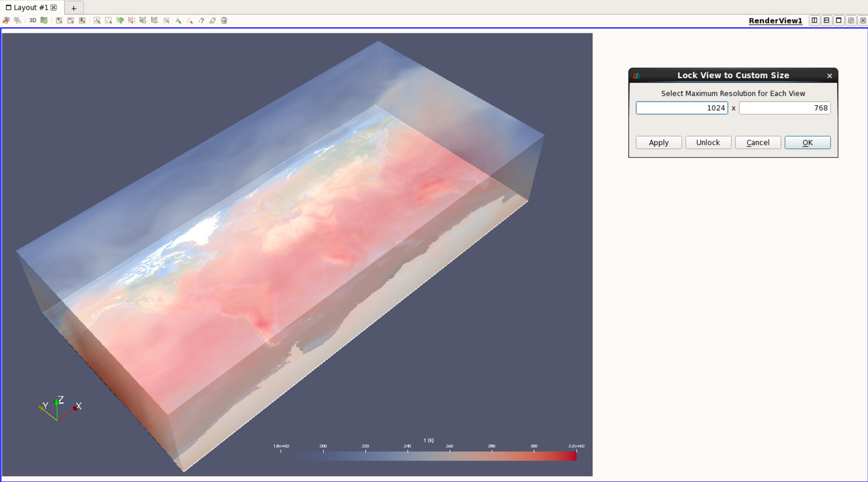Screen dimensions: 868x482
Task: Select the Lock View dialog title bar
Action: [x=733, y=75]
